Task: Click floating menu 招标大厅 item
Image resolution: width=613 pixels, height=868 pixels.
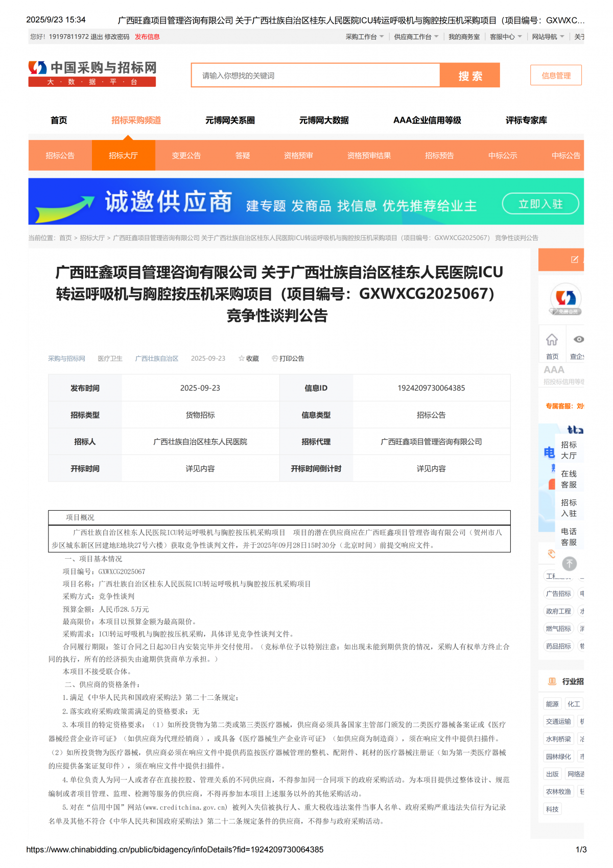Action: pyautogui.click(x=569, y=450)
